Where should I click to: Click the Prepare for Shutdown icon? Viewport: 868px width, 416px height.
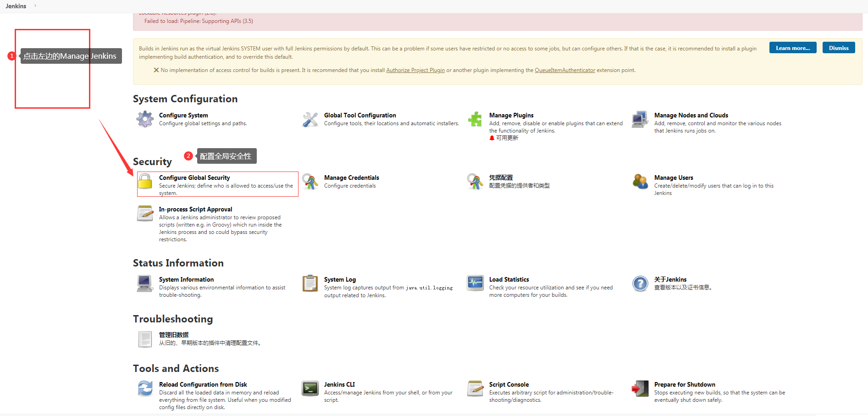(640, 388)
